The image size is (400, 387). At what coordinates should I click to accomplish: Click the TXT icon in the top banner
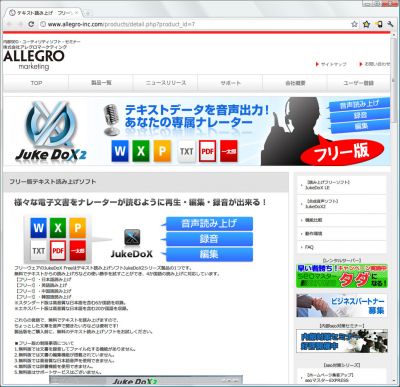pos(187,151)
